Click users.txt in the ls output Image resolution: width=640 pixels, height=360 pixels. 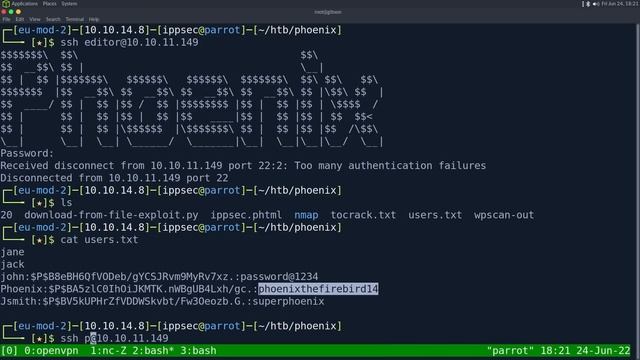coord(435,215)
